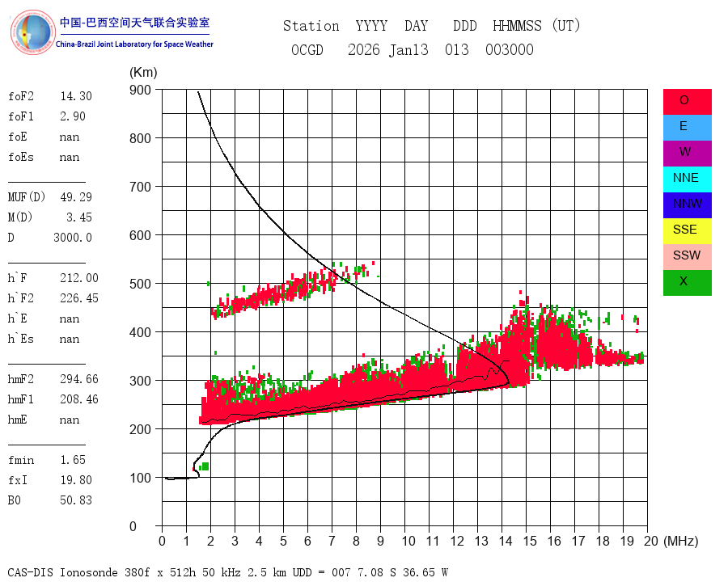Click the fxI value 19.80

tap(76, 480)
